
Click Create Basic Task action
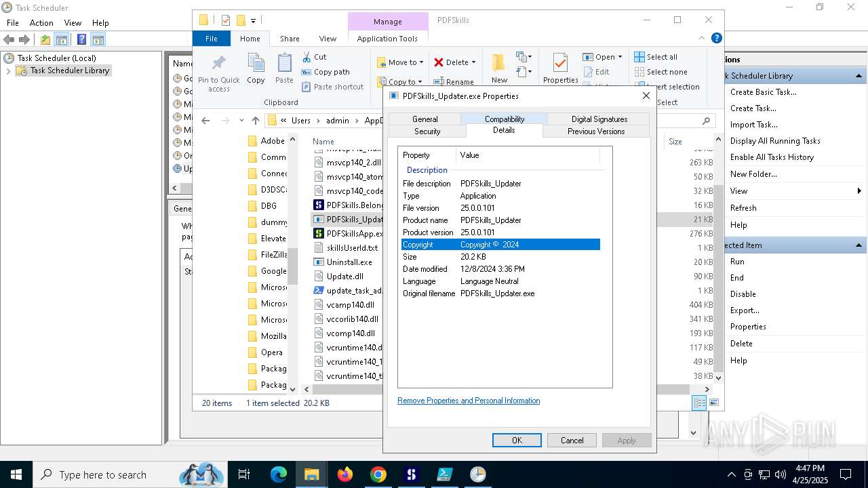coord(764,92)
